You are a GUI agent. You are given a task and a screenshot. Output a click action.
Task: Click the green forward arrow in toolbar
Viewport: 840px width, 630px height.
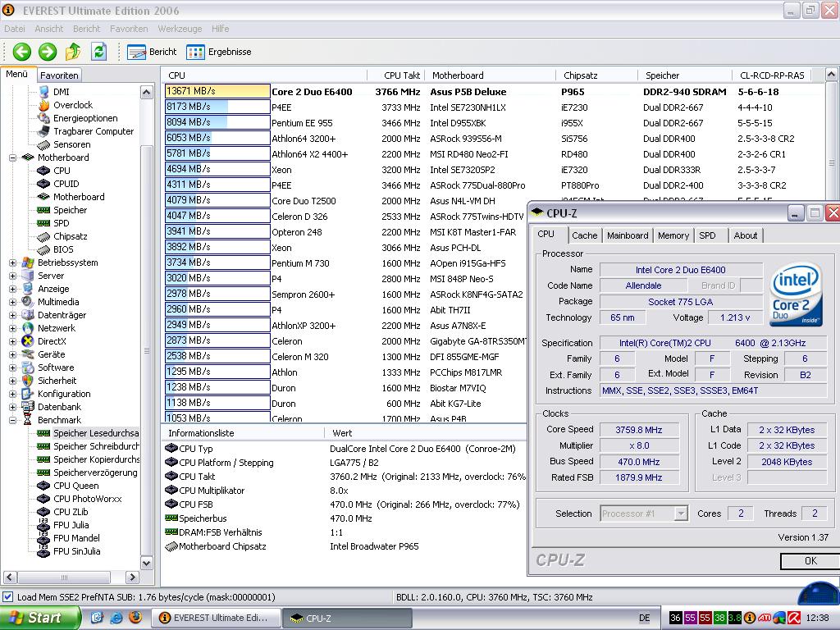coord(48,52)
